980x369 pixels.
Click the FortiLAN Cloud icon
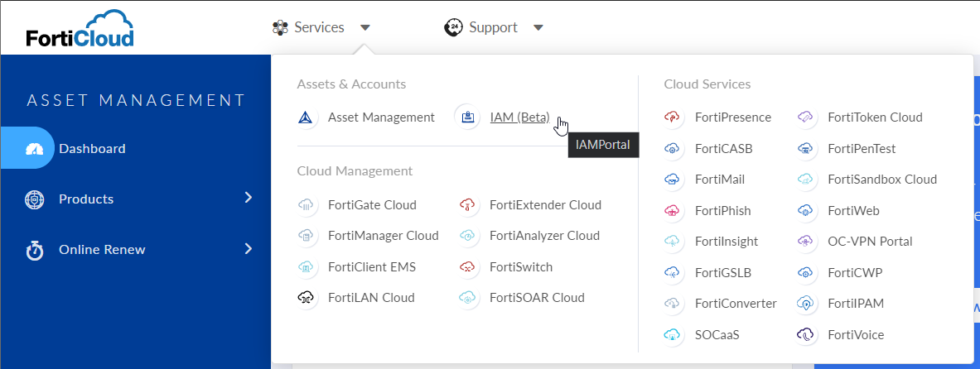307,298
